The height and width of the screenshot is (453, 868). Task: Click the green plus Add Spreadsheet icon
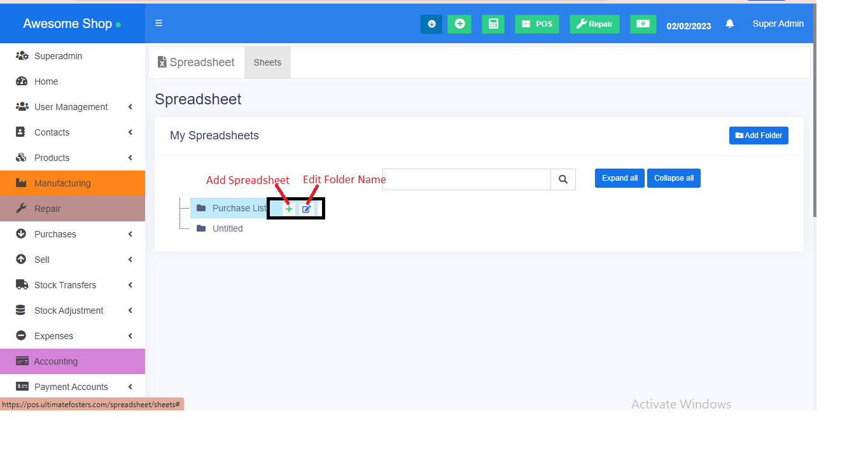289,209
